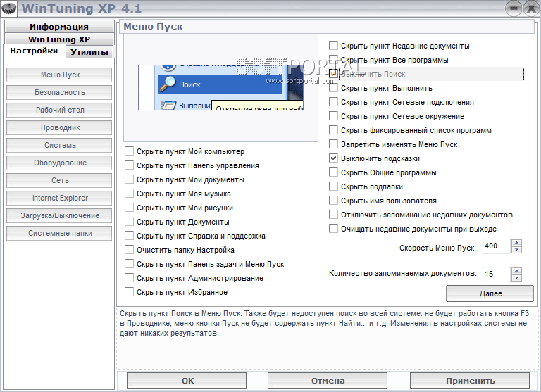
Task: Open Загрузка/Выключение settings
Action: click(59, 215)
